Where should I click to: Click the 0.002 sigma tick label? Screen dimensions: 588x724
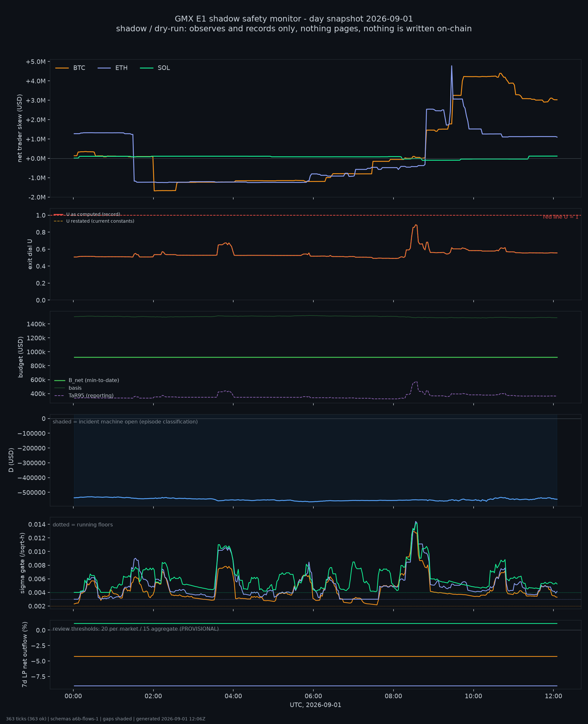point(37,606)
